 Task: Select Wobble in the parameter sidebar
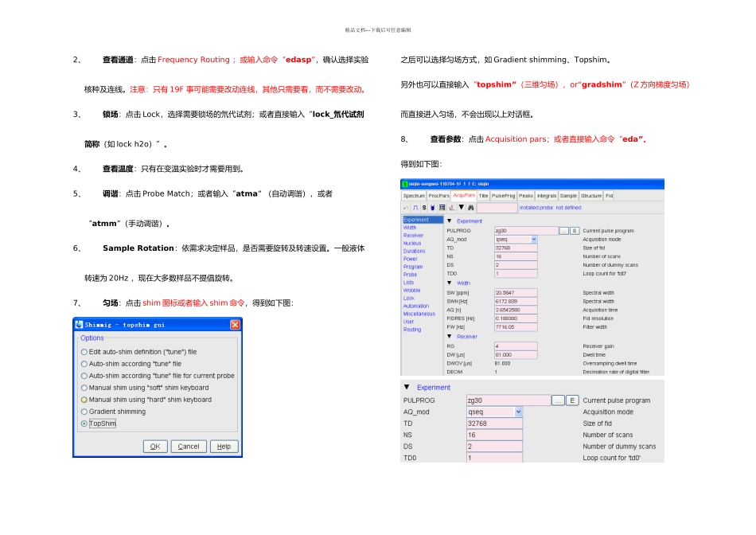pos(411,291)
